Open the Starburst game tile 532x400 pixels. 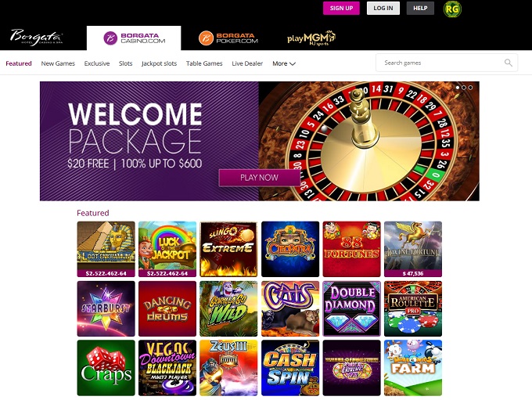coord(106,308)
